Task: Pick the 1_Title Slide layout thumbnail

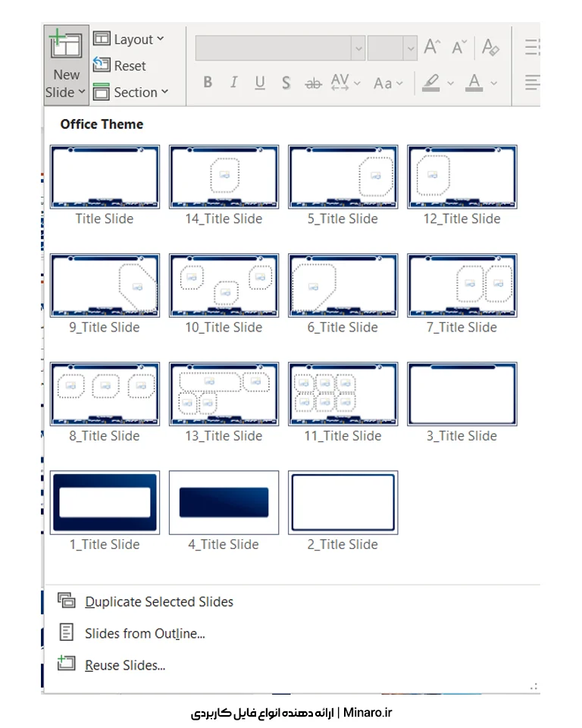Action: click(x=105, y=502)
